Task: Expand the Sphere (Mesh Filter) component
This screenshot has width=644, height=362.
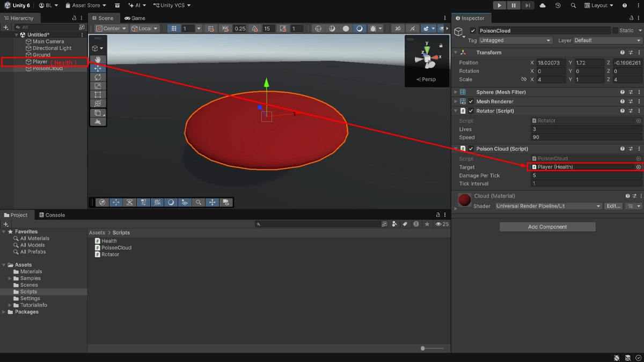Action: click(x=456, y=92)
